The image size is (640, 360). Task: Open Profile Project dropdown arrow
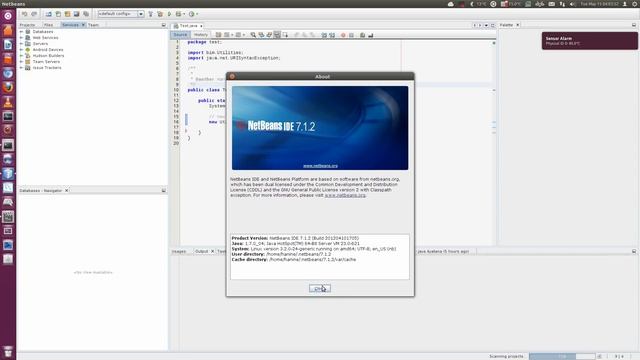(197, 14)
